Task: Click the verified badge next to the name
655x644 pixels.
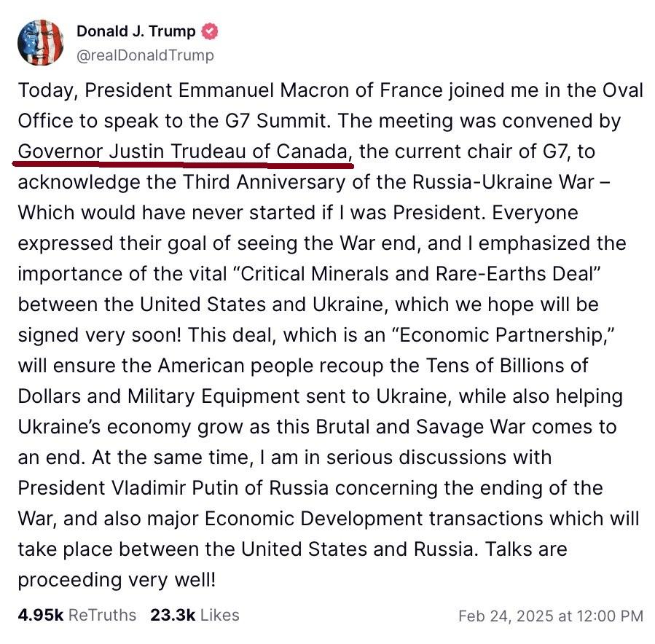Action: (210, 31)
